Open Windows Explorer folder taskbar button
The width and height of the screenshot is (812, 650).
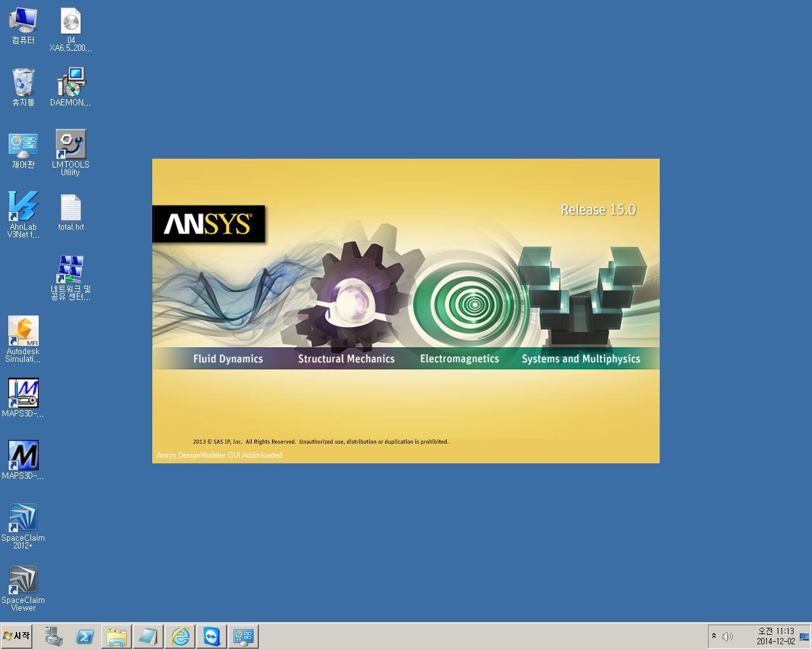click(117, 636)
